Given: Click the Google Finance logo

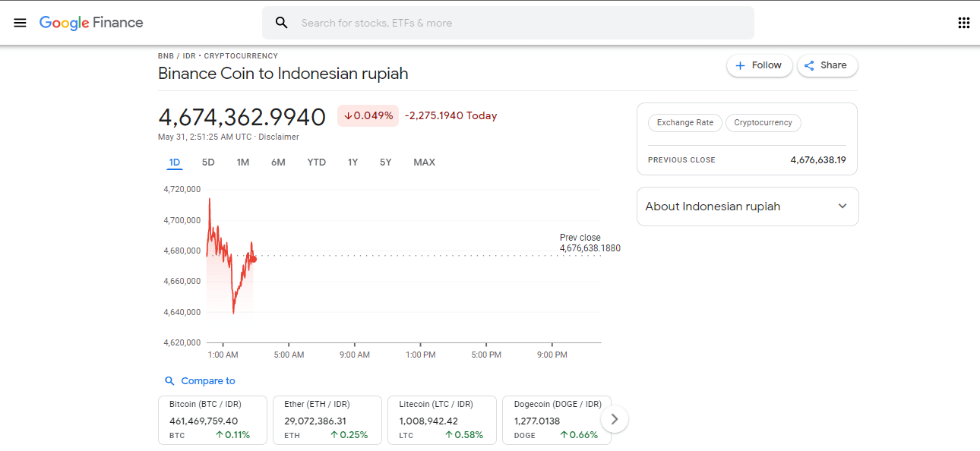Looking at the screenshot, I should click(x=91, y=23).
